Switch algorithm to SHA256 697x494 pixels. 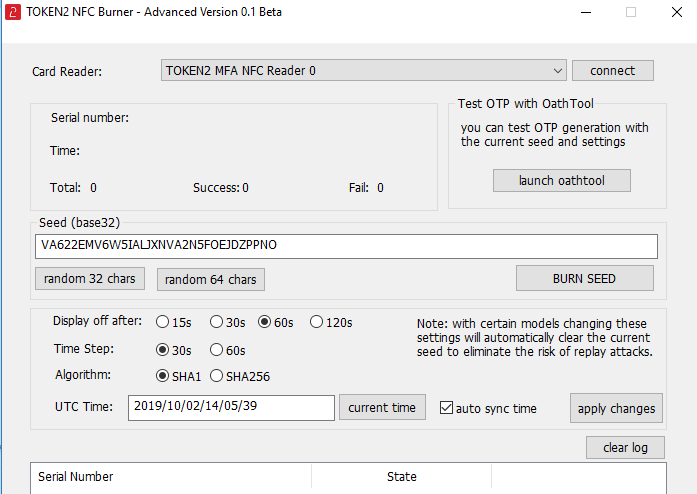pyautogui.click(x=216, y=377)
